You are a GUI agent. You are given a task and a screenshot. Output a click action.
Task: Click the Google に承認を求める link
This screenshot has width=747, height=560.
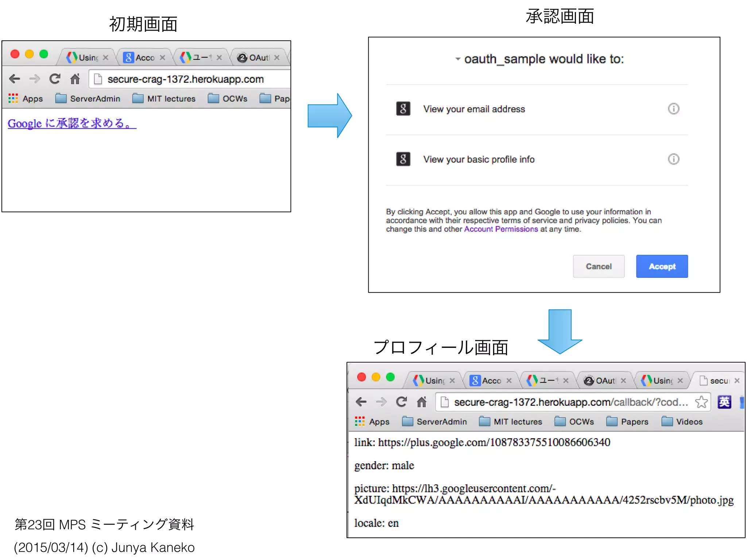point(72,123)
